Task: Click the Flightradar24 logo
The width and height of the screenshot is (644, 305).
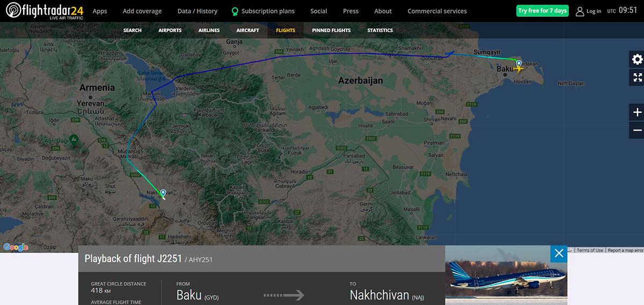Action: (45, 11)
